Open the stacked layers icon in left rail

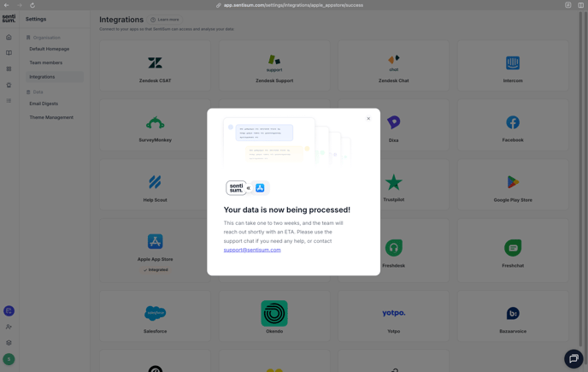click(x=9, y=343)
